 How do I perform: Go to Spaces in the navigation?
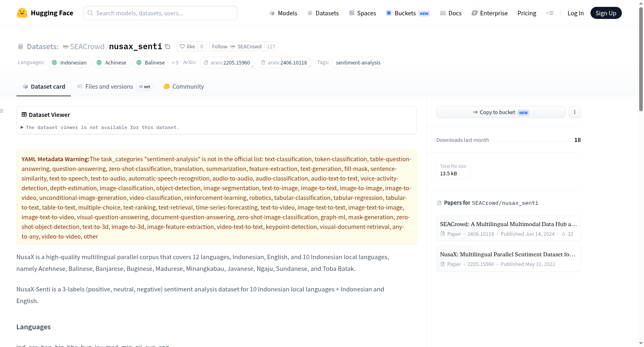pos(362,13)
